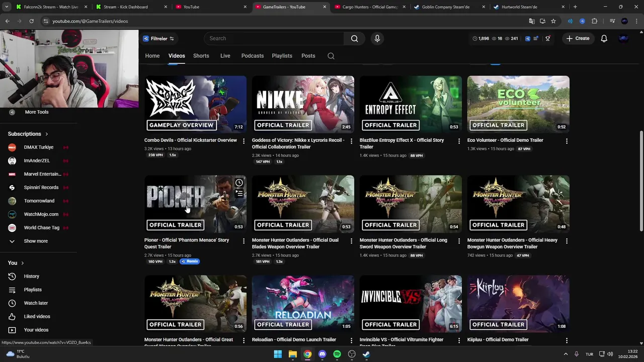Viewport: 644px width, 362px height.
Task: Bookmark this page with the star icon
Action: 553,21
